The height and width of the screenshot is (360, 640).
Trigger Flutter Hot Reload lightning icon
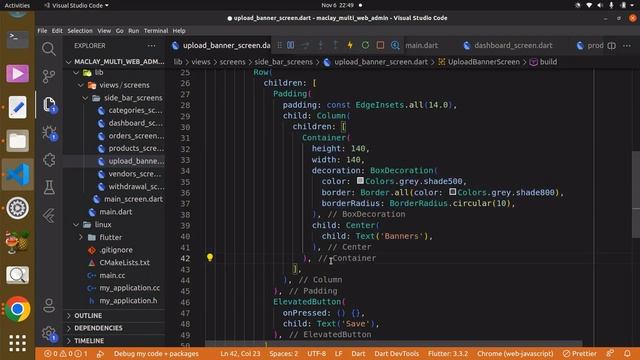350,45
